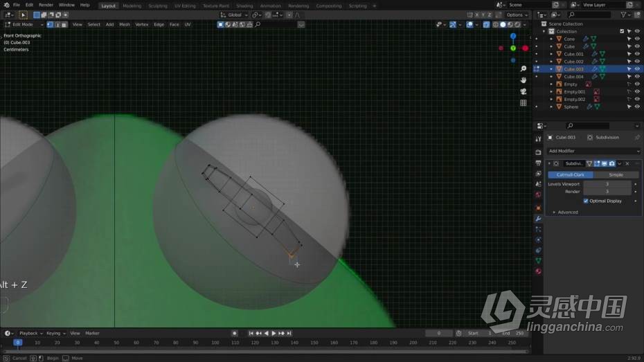Open the File menu
This screenshot has width=644, height=362.
coord(17,6)
